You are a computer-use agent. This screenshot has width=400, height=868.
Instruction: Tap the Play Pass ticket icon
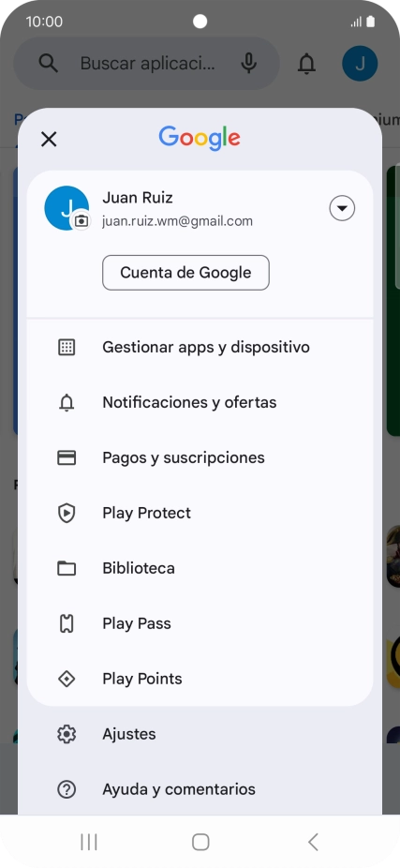pos(67,624)
